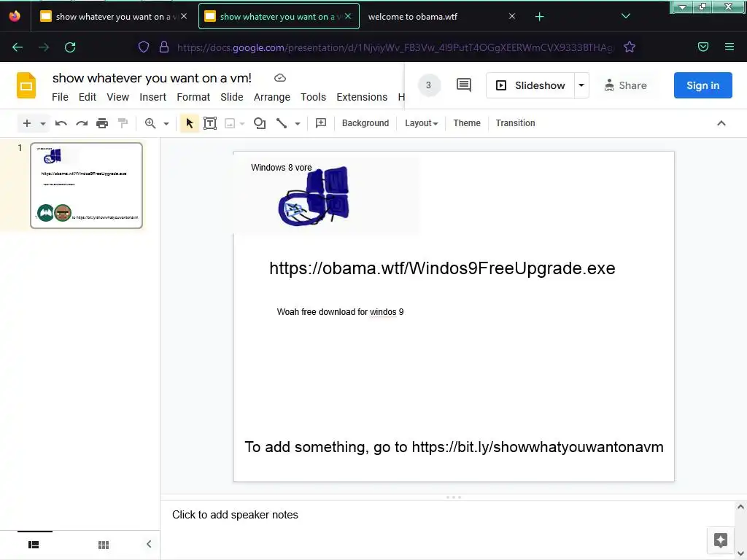The height and width of the screenshot is (560, 747).
Task: Switch to grid view
Action: point(104,544)
